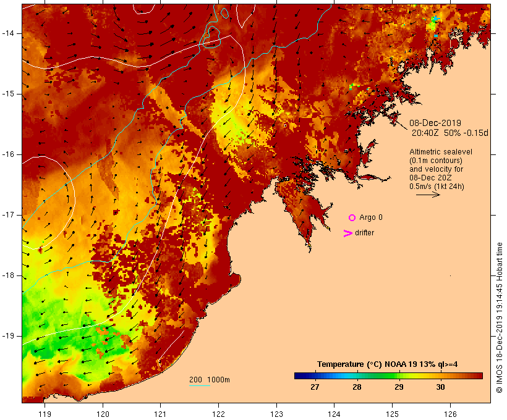Click the temperature color bar at 28
The image size is (507, 420).
357,376
